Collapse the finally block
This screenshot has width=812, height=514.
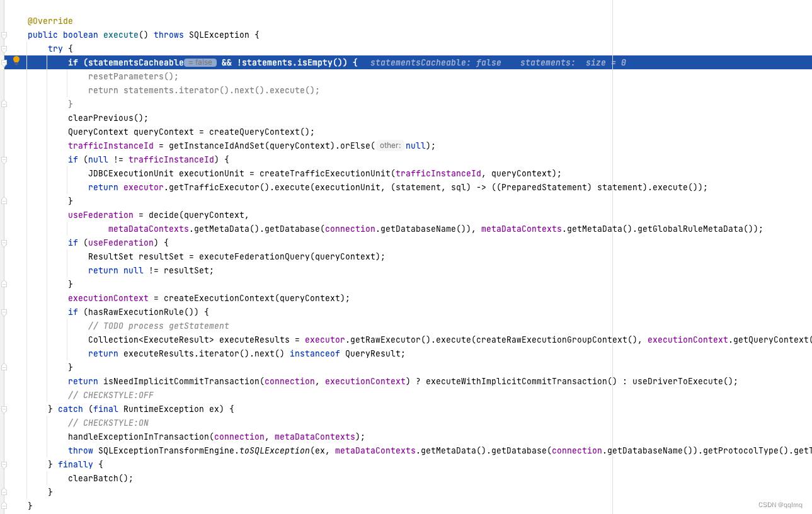[x=4, y=464]
